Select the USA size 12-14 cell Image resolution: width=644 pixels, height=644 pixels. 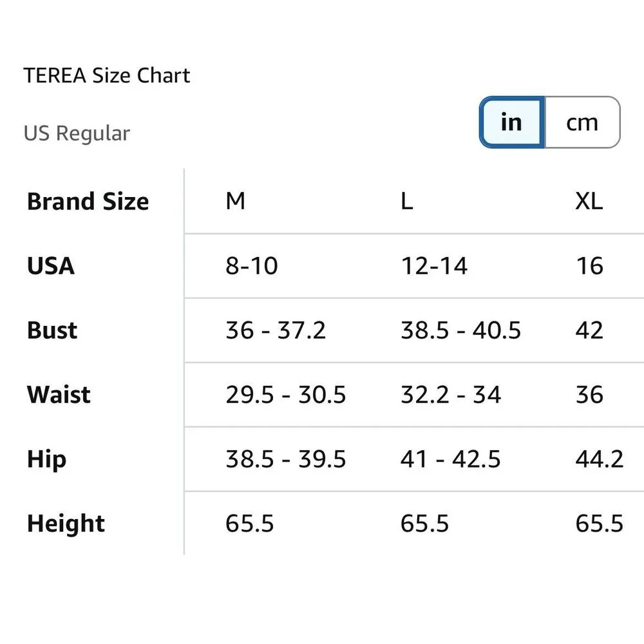pos(434,266)
